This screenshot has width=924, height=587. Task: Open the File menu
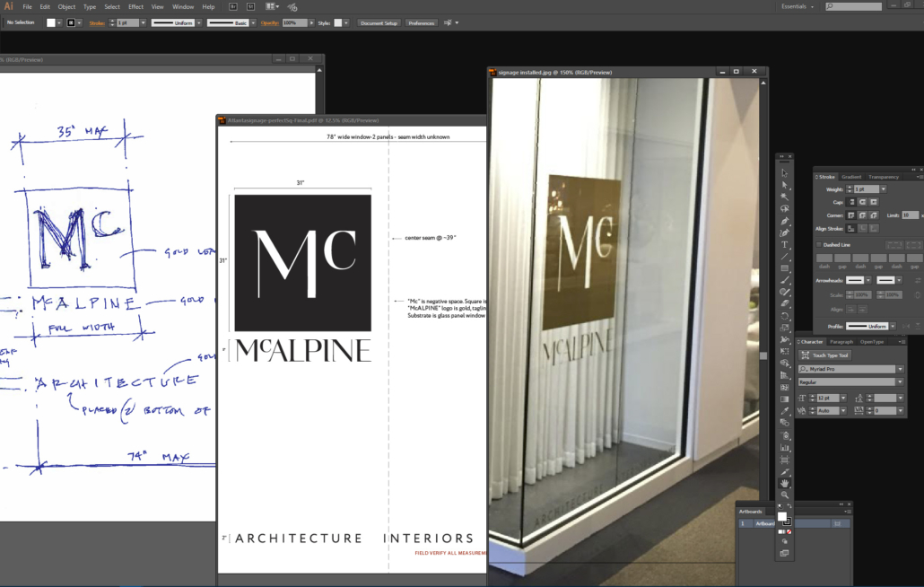click(x=27, y=6)
